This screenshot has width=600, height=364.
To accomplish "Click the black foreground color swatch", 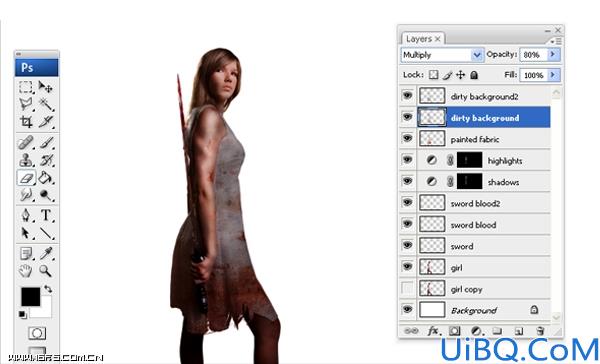I will 31,297.
